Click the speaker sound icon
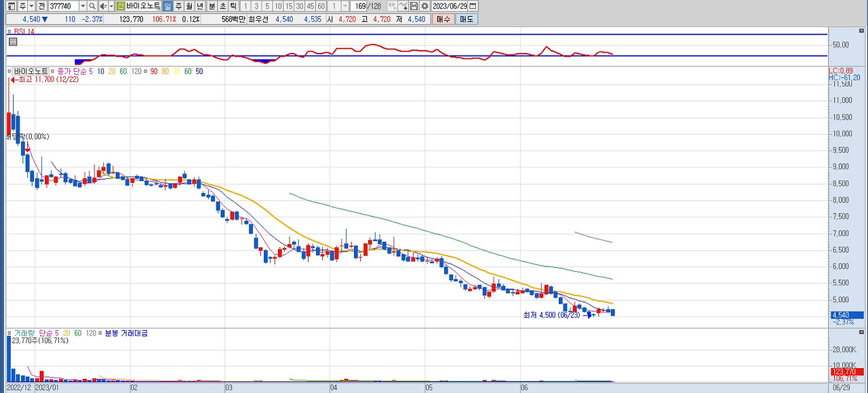The height and width of the screenshot is (393, 868). (x=103, y=6)
